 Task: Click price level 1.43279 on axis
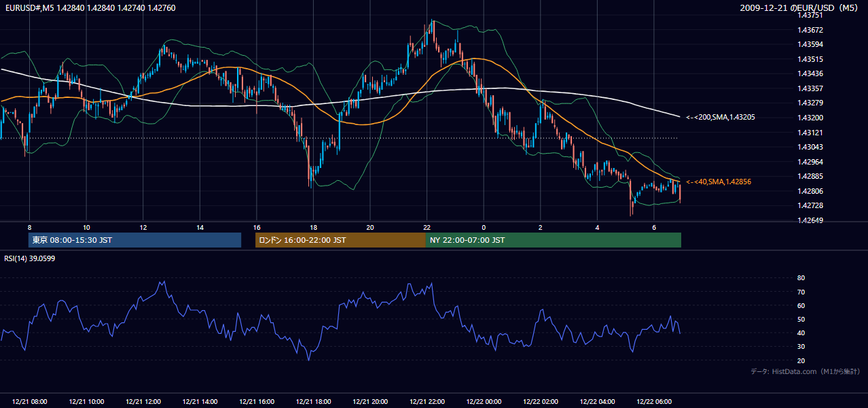[810, 103]
